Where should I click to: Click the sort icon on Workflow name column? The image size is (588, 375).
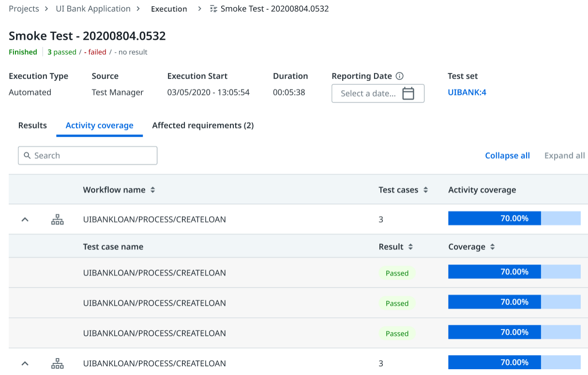tap(152, 189)
